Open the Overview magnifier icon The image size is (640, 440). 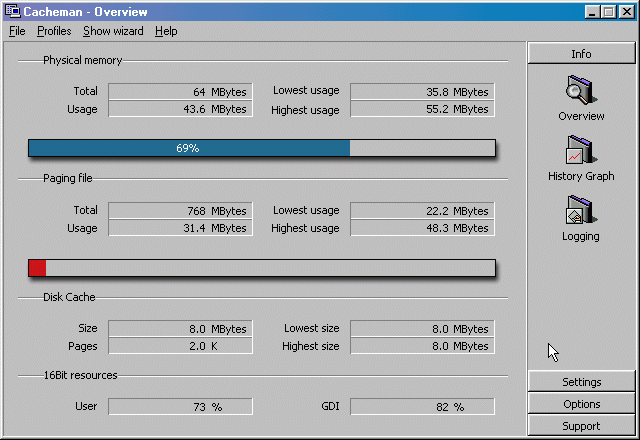581,90
